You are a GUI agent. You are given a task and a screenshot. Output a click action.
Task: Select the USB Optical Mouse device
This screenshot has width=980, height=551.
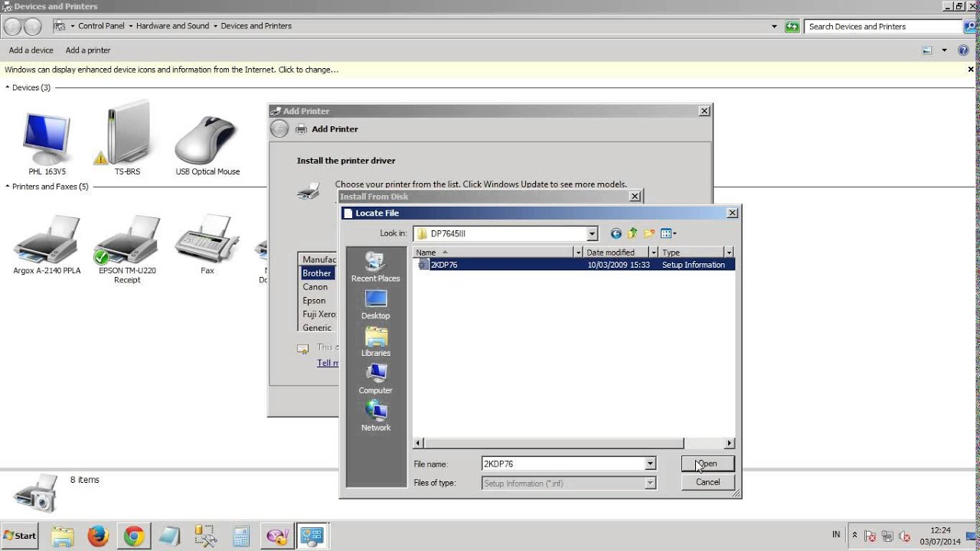pos(207,145)
